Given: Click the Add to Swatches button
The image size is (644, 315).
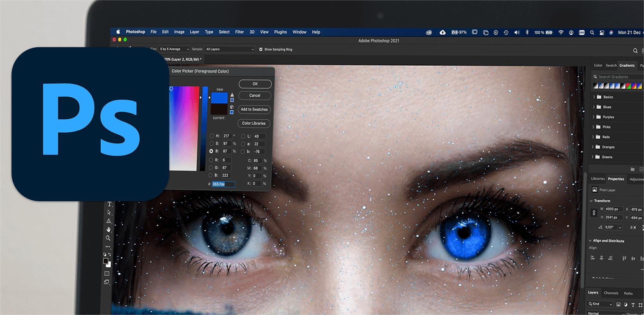Looking at the screenshot, I should (254, 109).
